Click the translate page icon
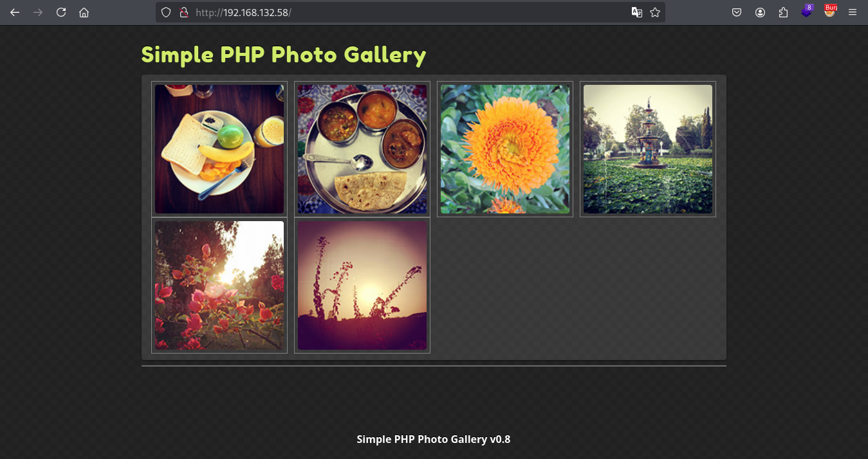Screen dimensions: 868x459 coord(637,12)
